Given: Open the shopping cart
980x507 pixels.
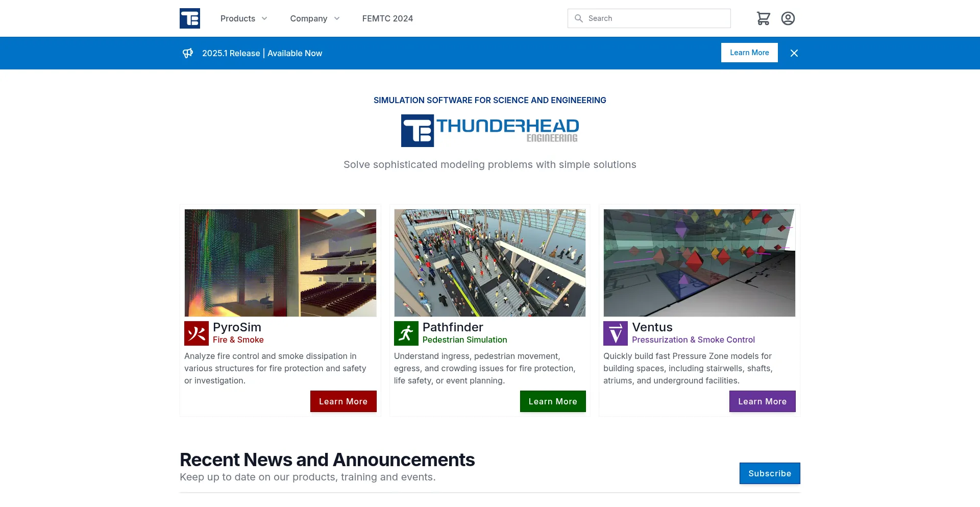Looking at the screenshot, I should pyautogui.click(x=763, y=18).
